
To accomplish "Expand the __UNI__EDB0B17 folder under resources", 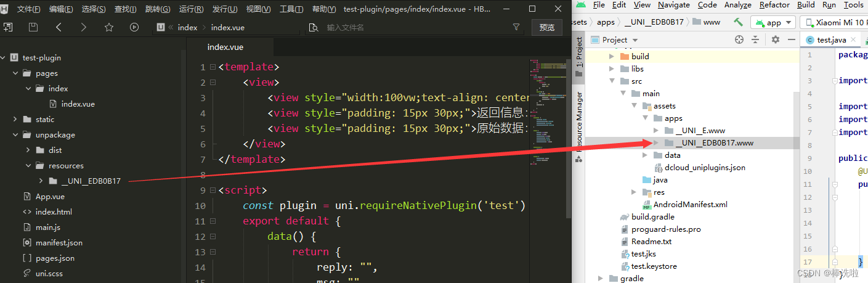I will 41,181.
